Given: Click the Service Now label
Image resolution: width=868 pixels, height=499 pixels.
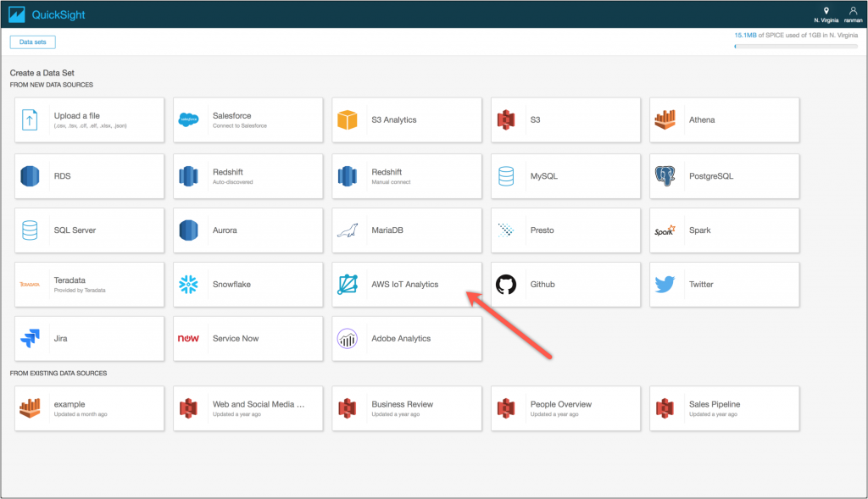Looking at the screenshot, I should (x=236, y=339).
